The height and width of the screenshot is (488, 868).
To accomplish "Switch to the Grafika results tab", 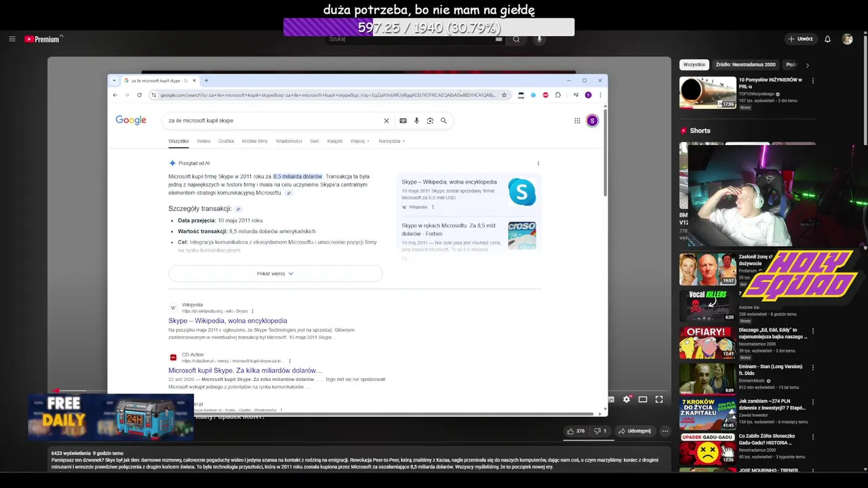I will tap(226, 141).
